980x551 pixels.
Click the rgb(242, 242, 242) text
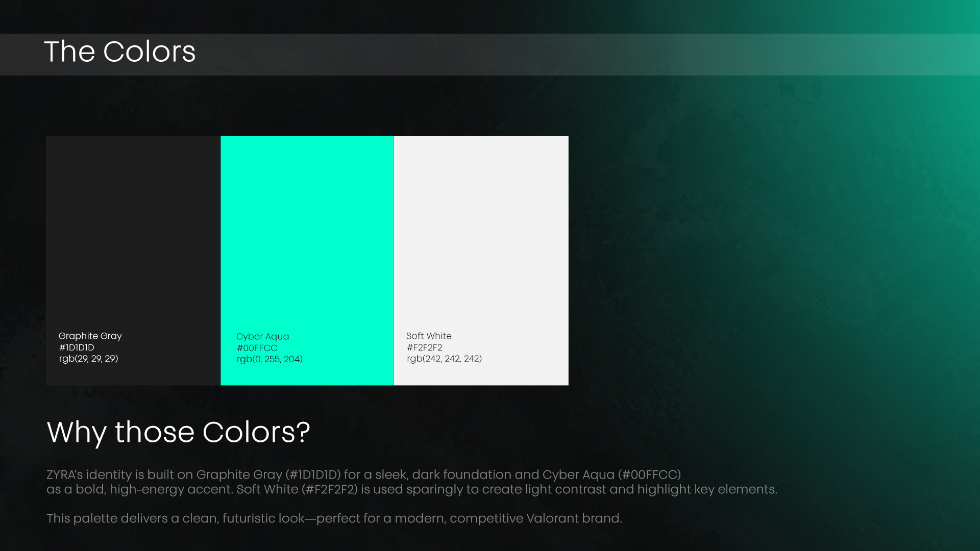coord(444,359)
